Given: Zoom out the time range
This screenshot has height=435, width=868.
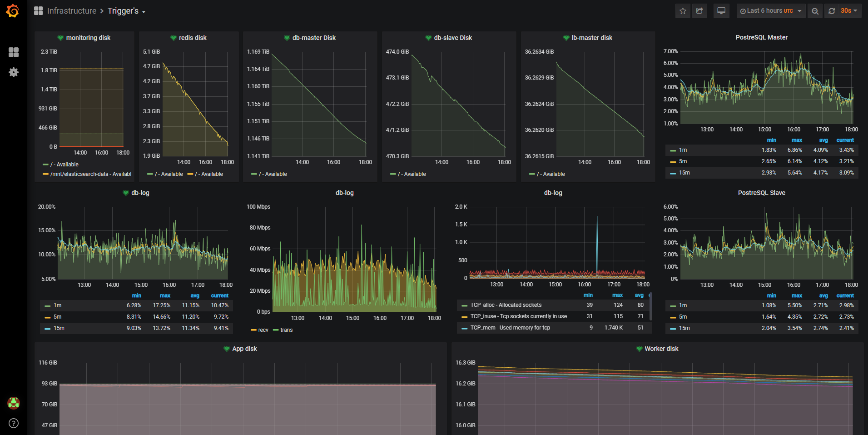Looking at the screenshot, I should [815, 11].
